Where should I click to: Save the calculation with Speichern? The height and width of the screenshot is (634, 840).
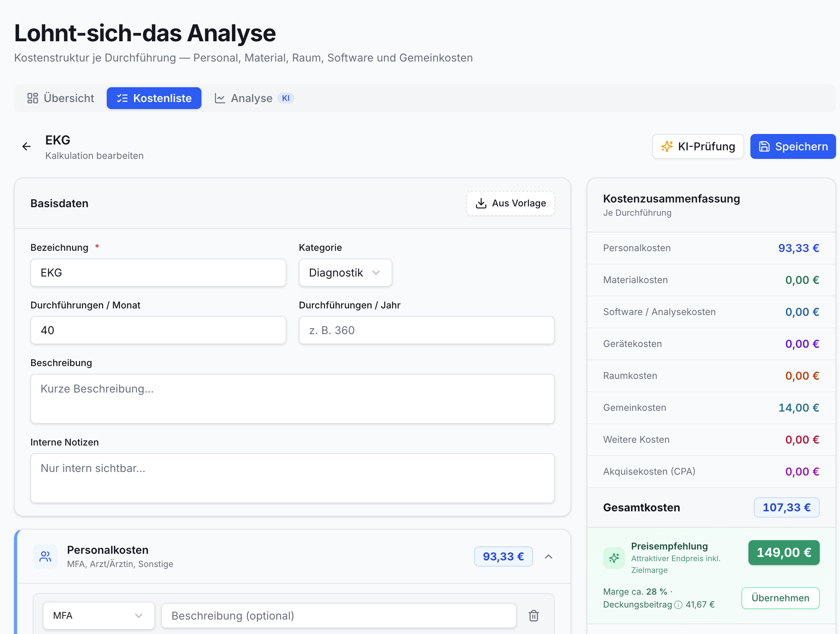coord(793,146)
